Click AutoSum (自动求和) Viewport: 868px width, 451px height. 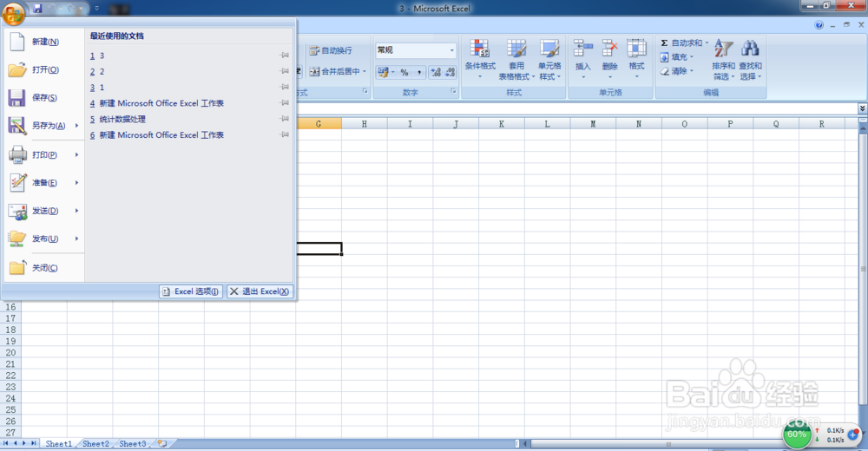pos(681,43)
